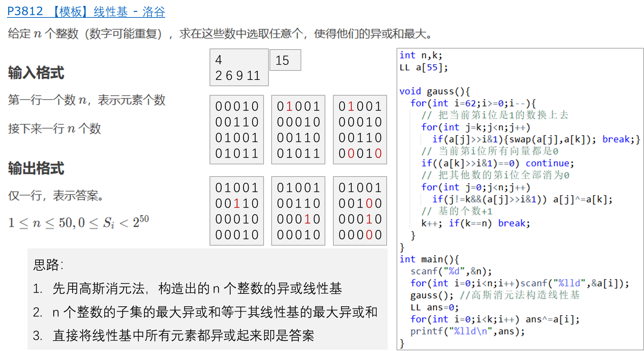Viewport: 644px width, 351px height.
Task: Click the gauss(); call with comment
Action: coord(495,295)
